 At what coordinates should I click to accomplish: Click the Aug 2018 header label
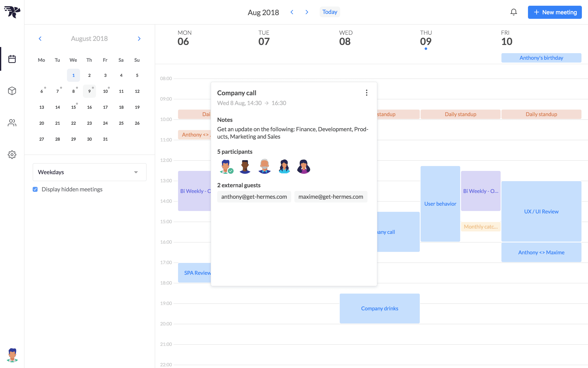(263, 12)
